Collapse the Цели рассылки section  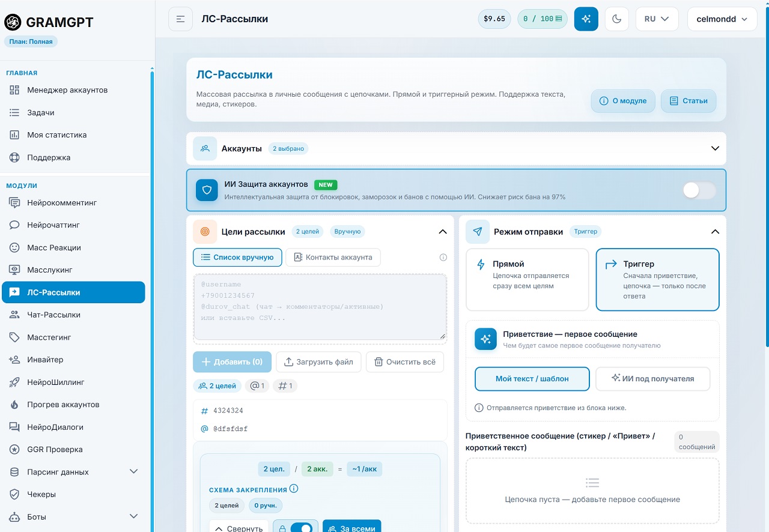pos(443,232)
